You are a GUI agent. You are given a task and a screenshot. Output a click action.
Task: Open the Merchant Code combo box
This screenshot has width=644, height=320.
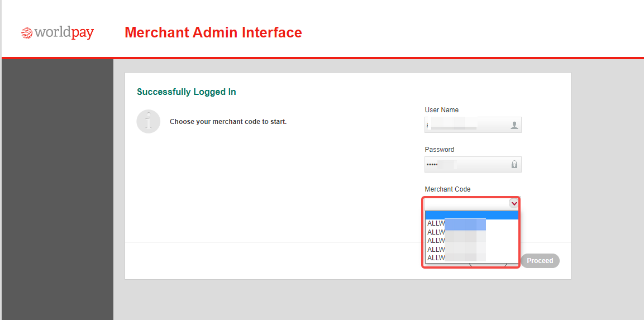coord(473,204)
